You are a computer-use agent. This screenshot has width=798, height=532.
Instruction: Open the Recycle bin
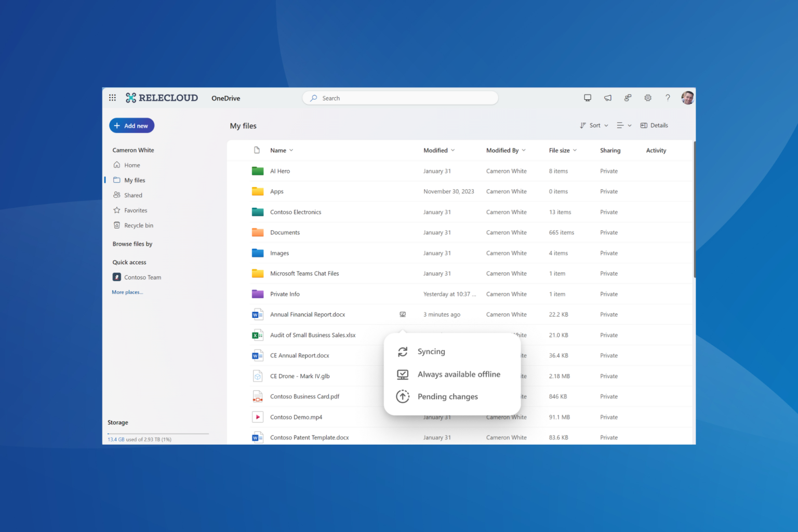pyautogui.click(x=138, y=225)
